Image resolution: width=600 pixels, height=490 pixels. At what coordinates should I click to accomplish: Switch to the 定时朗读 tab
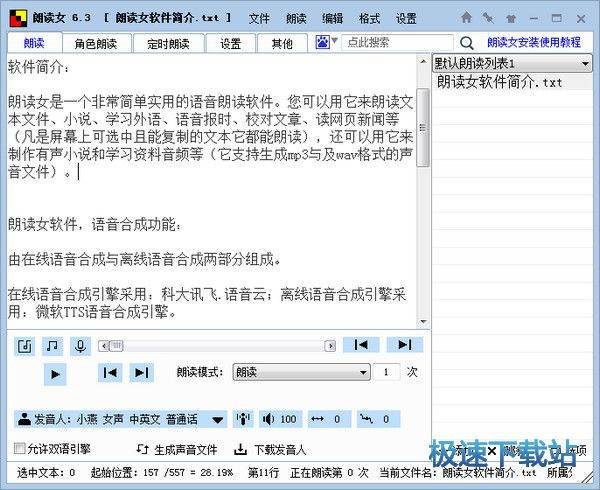[168, 43]
